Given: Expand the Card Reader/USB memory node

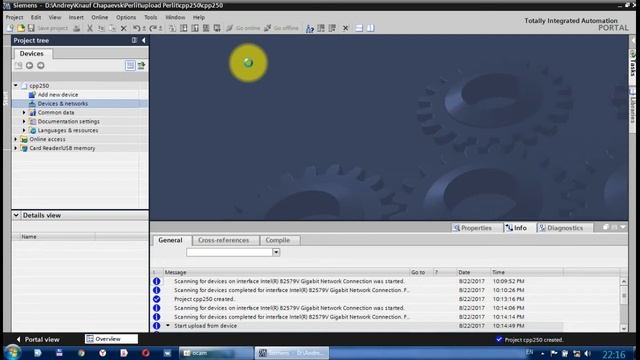Looking at the screenshot, I should [x=16, y=149].
